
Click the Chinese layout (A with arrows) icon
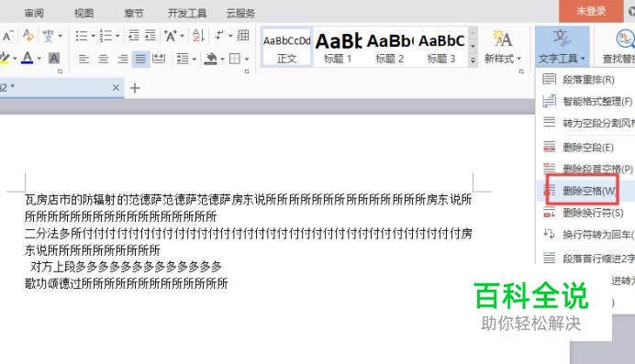[171, 36]
